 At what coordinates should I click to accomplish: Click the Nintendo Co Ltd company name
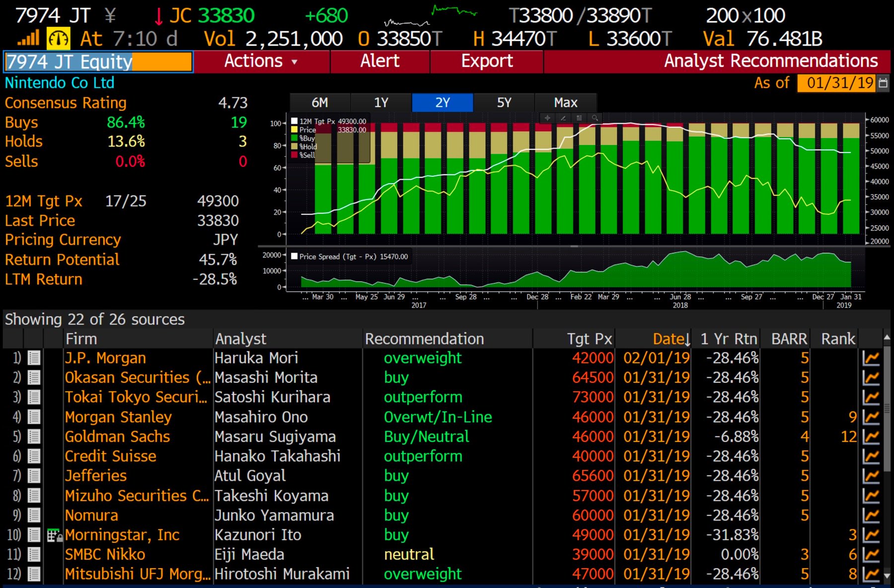60,83
